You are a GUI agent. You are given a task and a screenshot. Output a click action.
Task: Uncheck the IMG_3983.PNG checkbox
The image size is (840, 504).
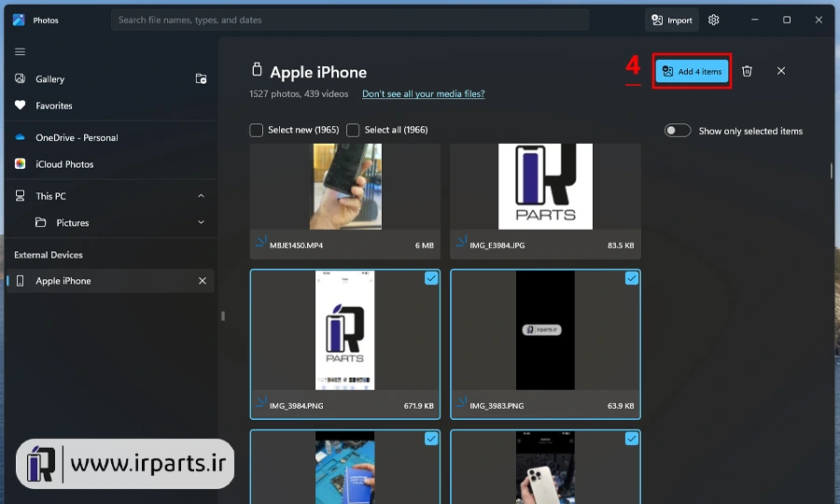632,278
